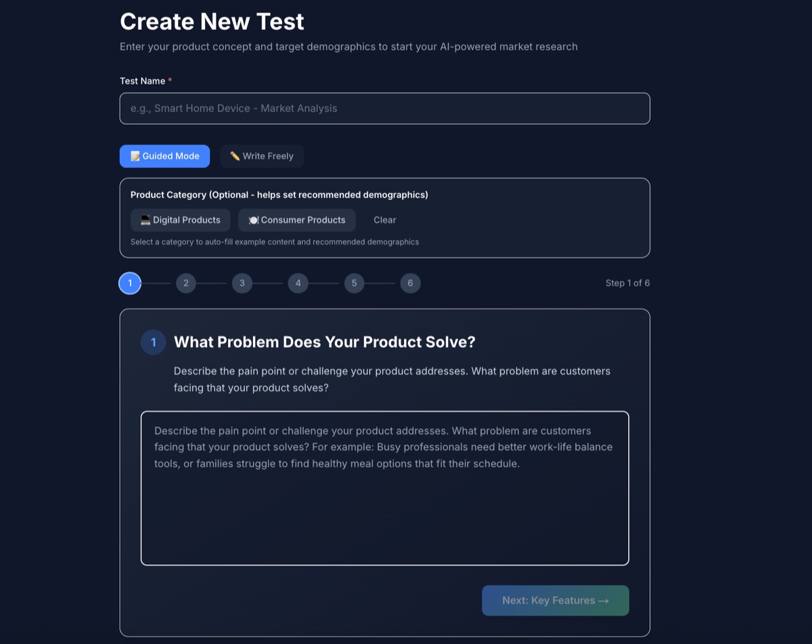Toggle the Digital Products category
Screen dimensions: 812x644
[x=180, y=219]
